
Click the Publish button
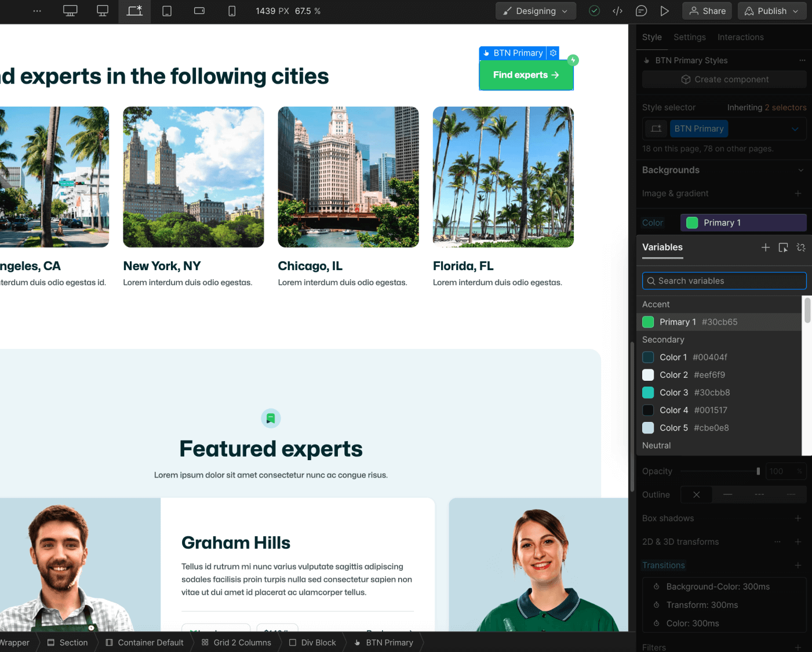click(772, 11)
